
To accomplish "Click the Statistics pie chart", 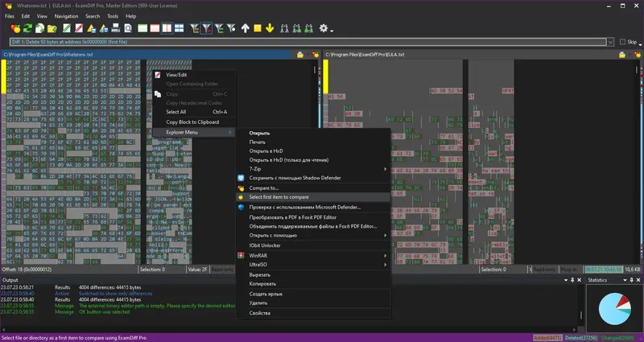I will 614,309.
